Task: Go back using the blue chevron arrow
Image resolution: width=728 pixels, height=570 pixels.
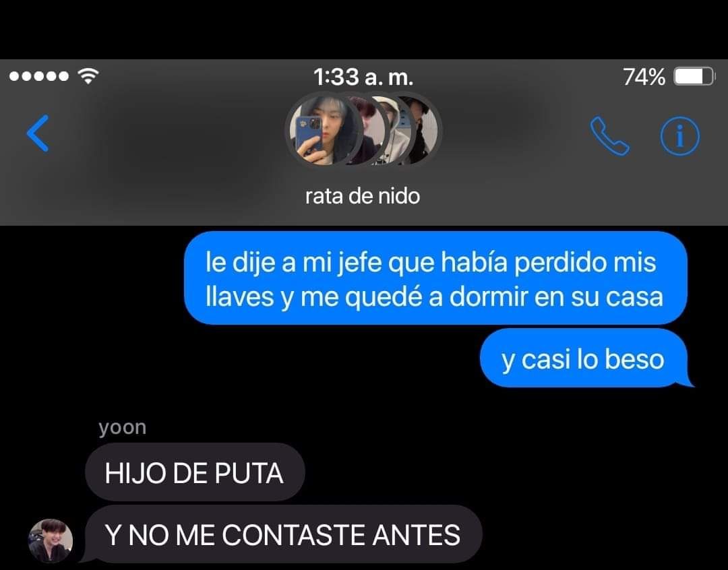Action: coord(38,133)
